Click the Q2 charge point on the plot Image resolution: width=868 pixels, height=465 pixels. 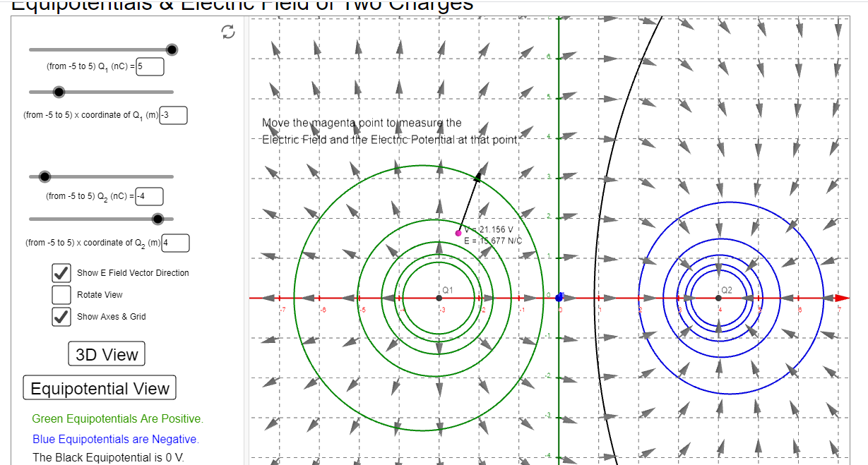pyautogui.click(x=719, y=298)
